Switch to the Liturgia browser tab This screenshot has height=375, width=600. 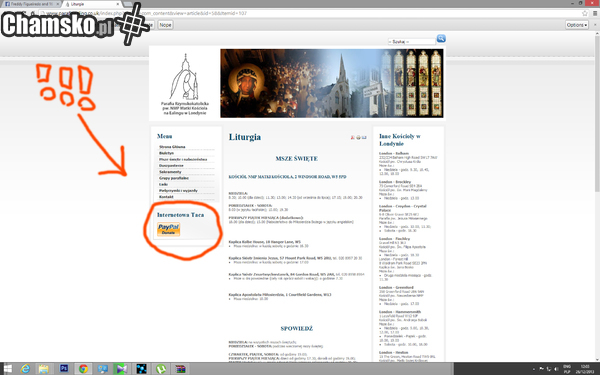click(x=92, y=4)
